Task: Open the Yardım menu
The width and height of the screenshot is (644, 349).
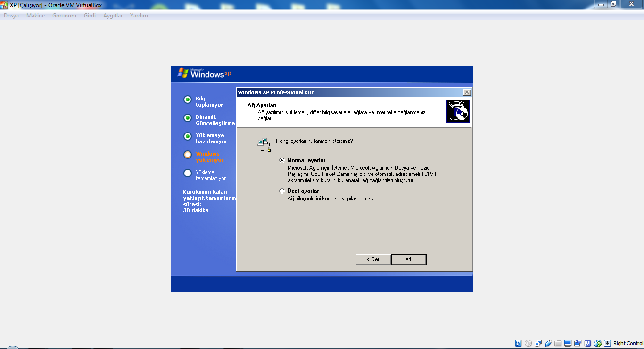Action: point(139,16)
